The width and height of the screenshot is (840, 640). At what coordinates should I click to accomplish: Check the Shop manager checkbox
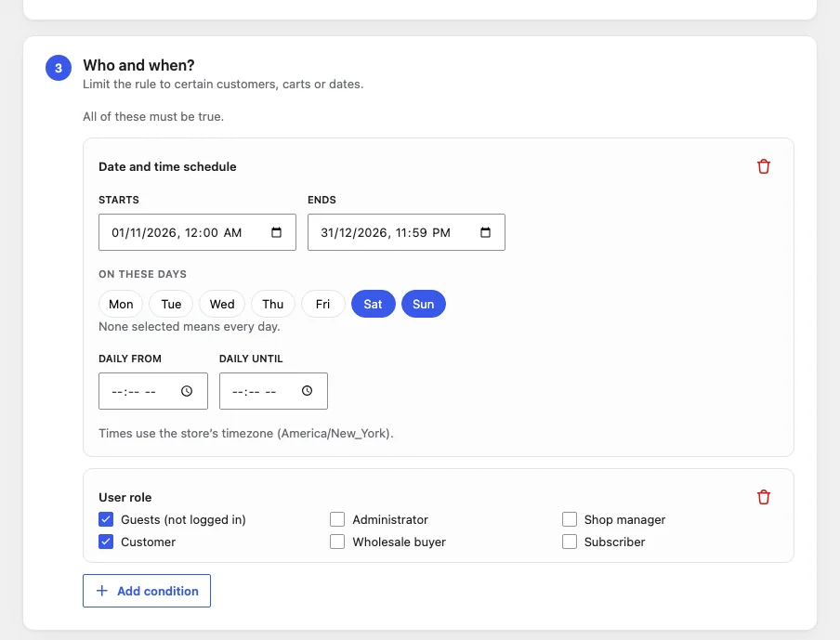[x=570, y=519]
